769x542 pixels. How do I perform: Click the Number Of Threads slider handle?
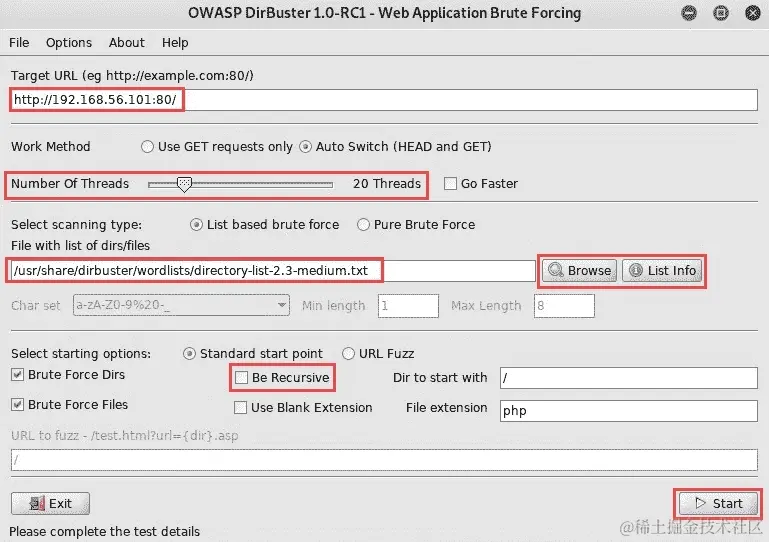point(184,184)
